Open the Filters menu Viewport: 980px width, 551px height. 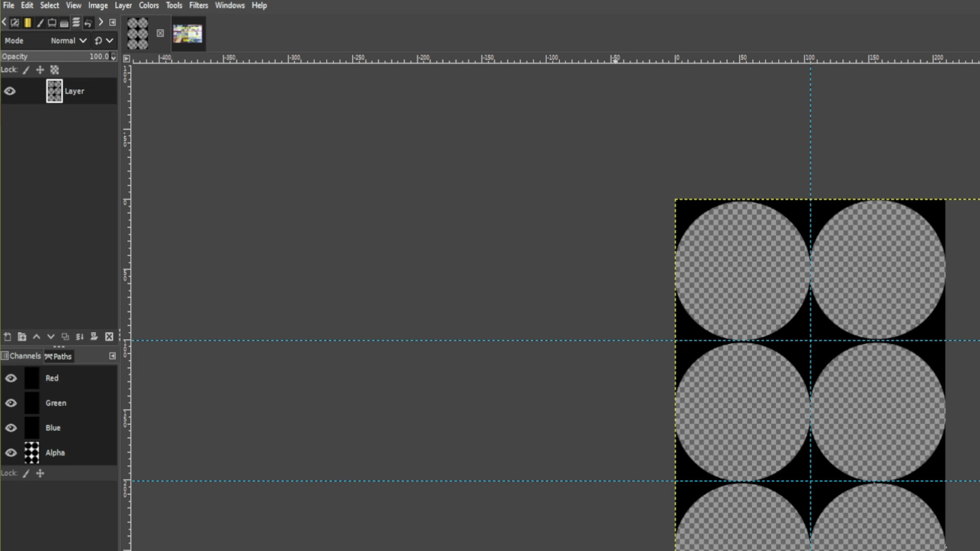199,5
